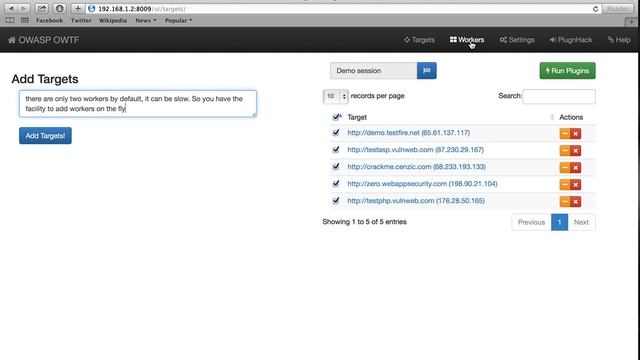Viewport: 640px width, 360px height.
Task: Remove testasp.vulnweb.com with orange minus button
Action: pyautogui.click(x=564, y=151)
